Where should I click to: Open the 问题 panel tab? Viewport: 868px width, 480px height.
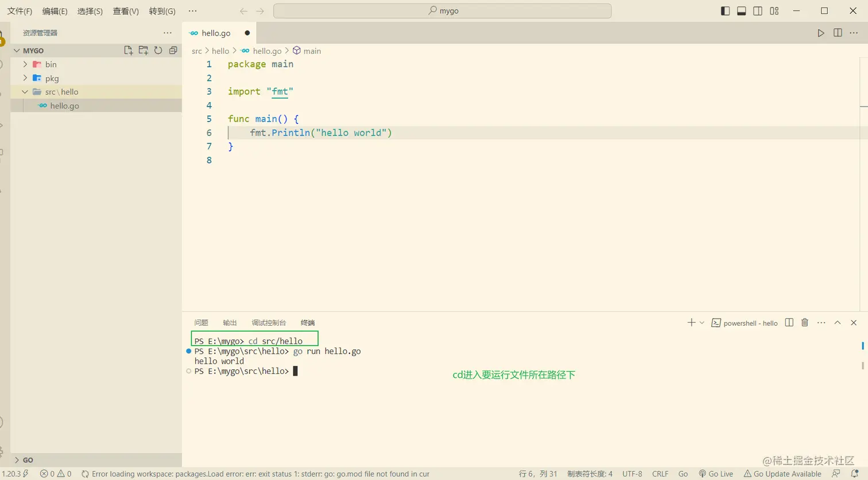201,323
